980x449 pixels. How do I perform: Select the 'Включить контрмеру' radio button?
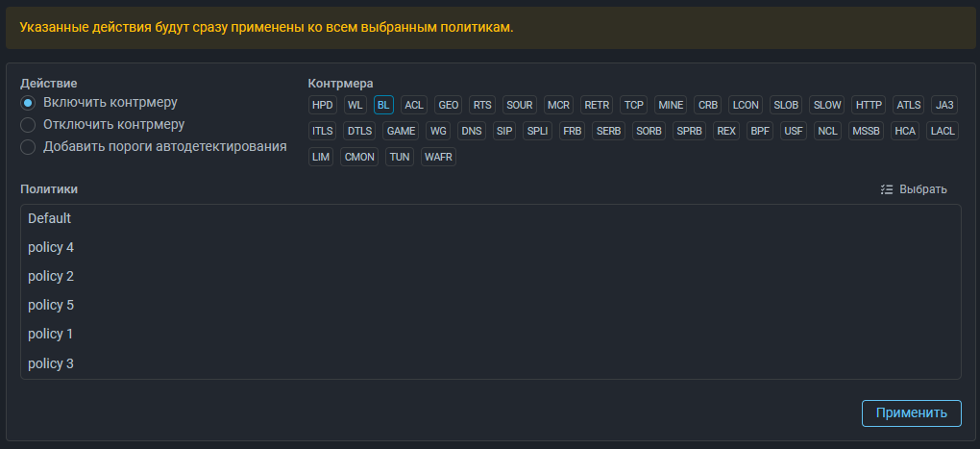28,103
